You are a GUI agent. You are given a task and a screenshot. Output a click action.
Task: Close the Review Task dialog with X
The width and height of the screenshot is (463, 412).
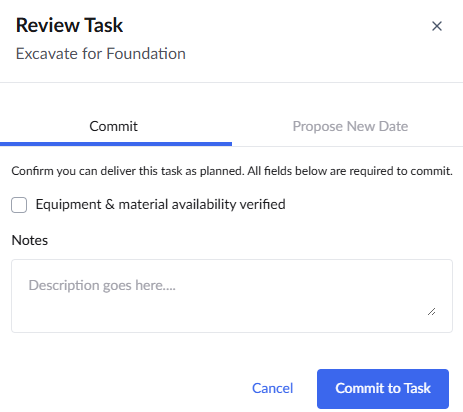click(x=437, y=26)
